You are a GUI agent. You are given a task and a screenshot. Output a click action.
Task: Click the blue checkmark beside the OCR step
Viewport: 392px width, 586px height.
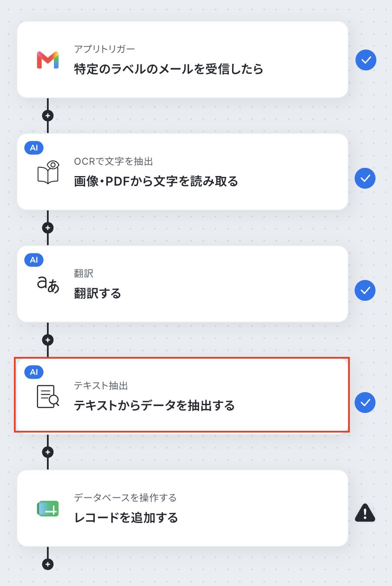click(365, 178)
